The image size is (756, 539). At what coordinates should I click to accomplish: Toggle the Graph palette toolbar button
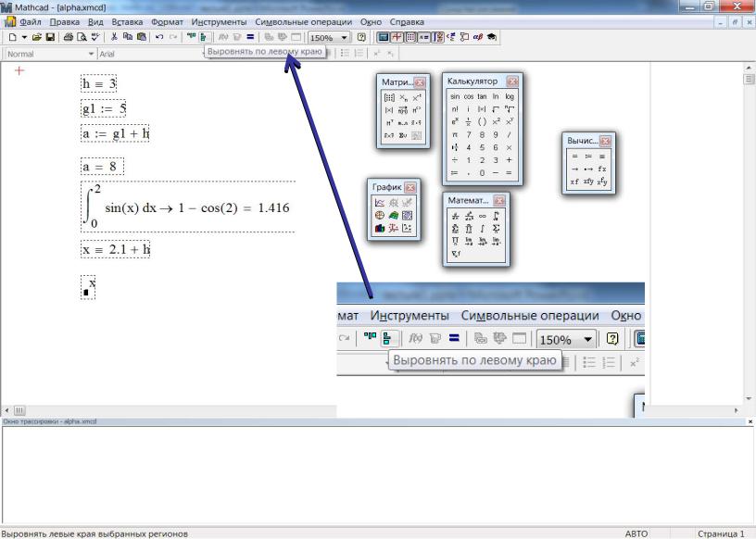(x=397, y=37)
